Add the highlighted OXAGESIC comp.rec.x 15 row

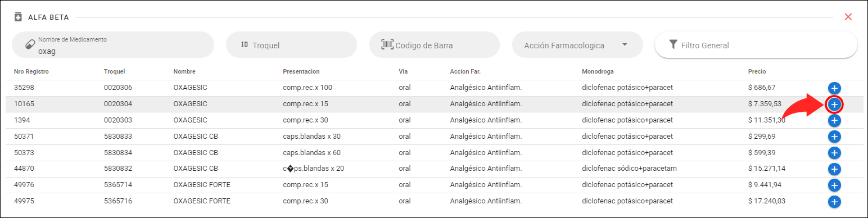834,104
